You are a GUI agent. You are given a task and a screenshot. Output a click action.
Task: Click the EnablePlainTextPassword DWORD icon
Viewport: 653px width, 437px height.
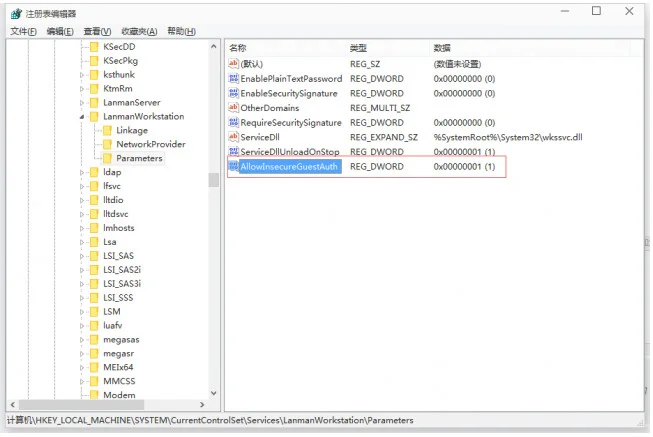pos(234,79)
